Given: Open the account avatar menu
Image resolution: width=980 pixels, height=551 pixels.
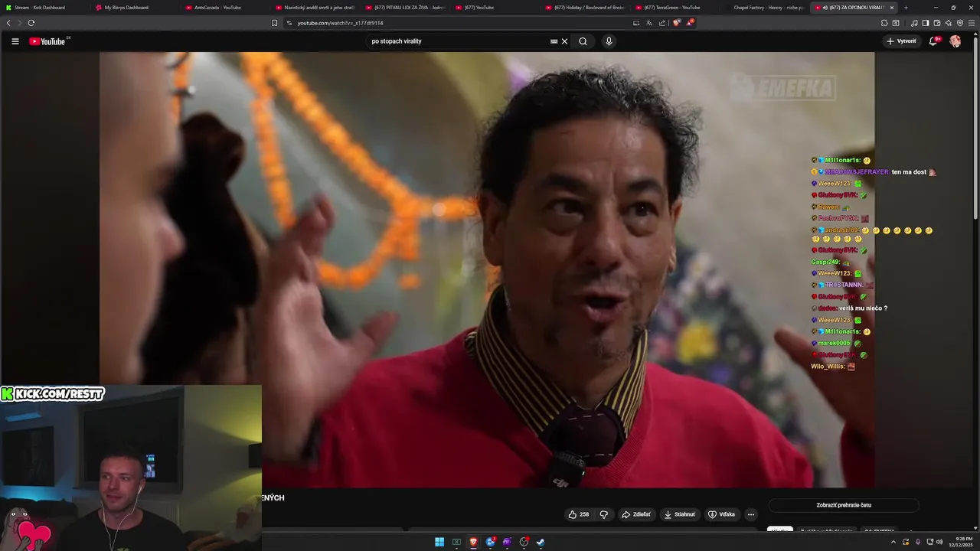Looking at the screenshot, I should point(955,41).
